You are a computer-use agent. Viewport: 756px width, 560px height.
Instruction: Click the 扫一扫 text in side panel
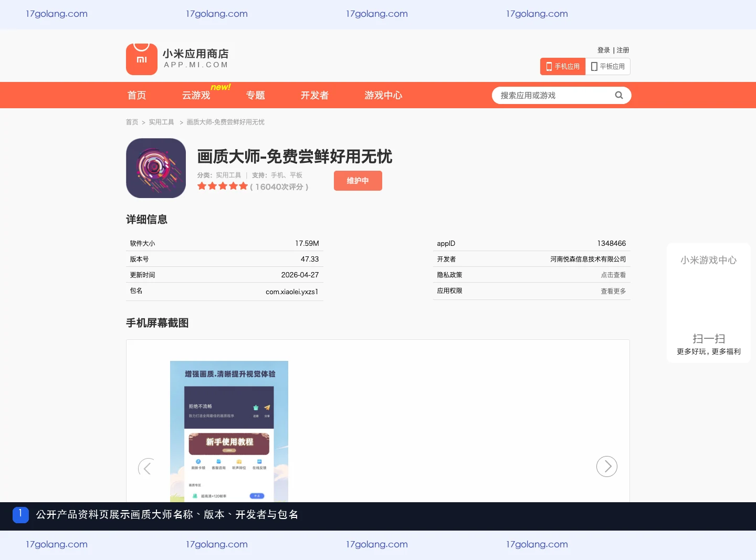[x=709, y=339]
